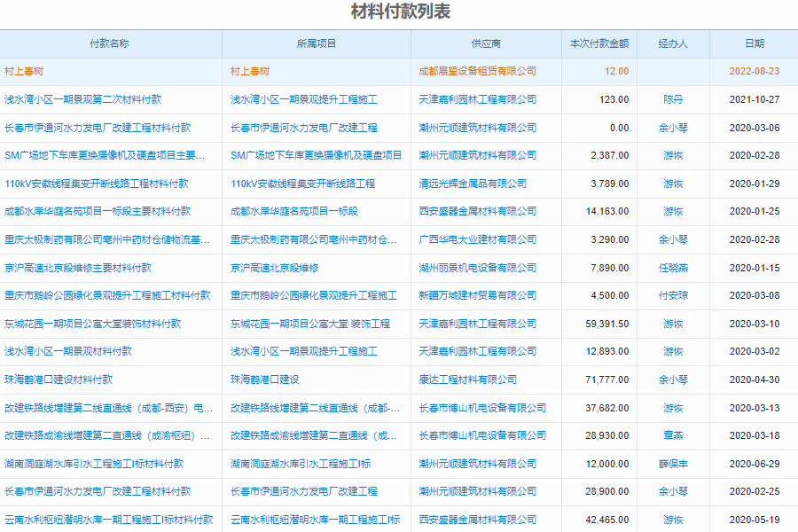
Task: Open supplier 清远光辉金属品有限公司
Action: point(473,184)
